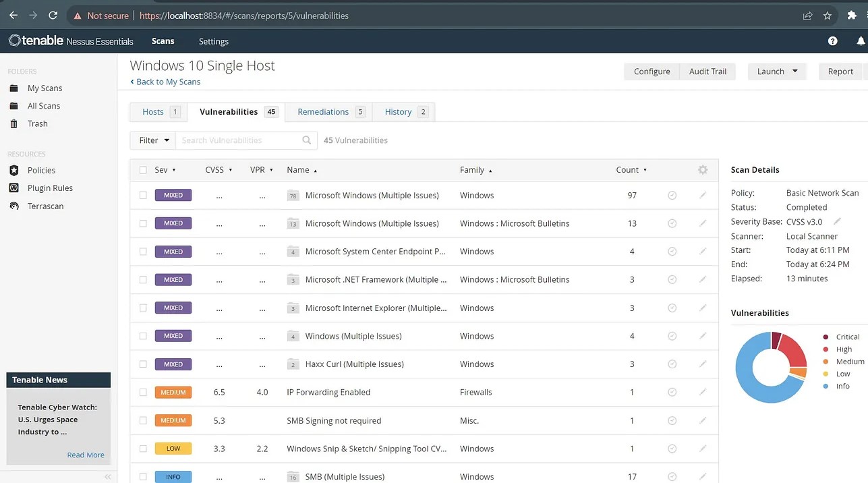Click Read More in Tenable News

86,455
